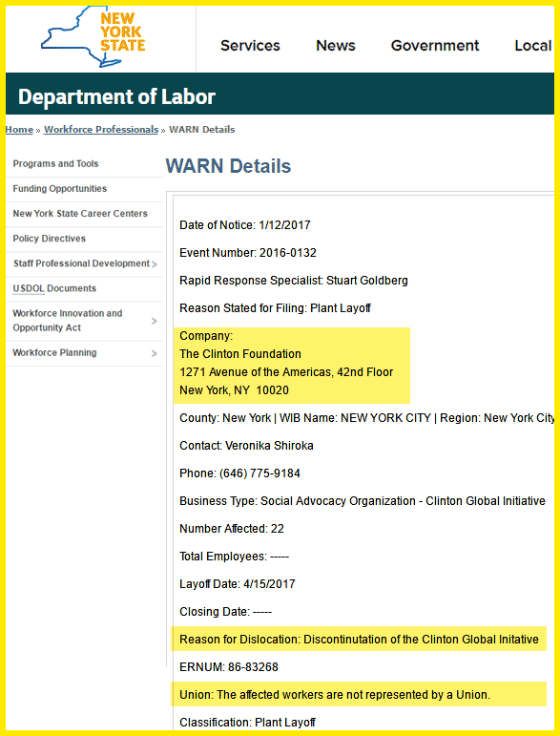This screenshot has width=560, height=736.
Task: Open Funding Opportunities sidebar item
Action: point(59,189)
